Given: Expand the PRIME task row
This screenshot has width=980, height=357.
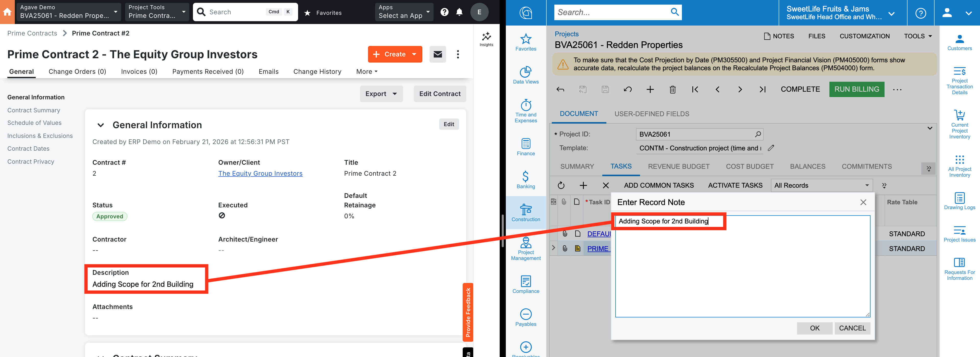Looking at the screenshot, I should [553, 248].
